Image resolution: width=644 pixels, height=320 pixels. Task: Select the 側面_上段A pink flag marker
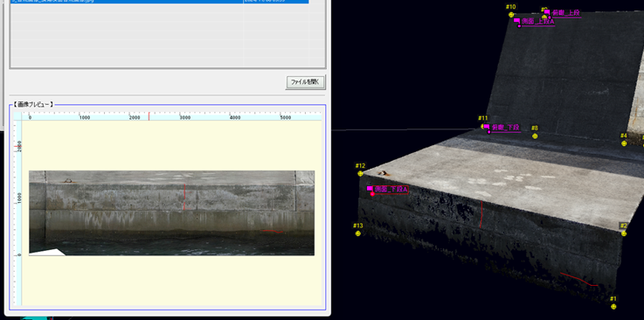point(516,20)
